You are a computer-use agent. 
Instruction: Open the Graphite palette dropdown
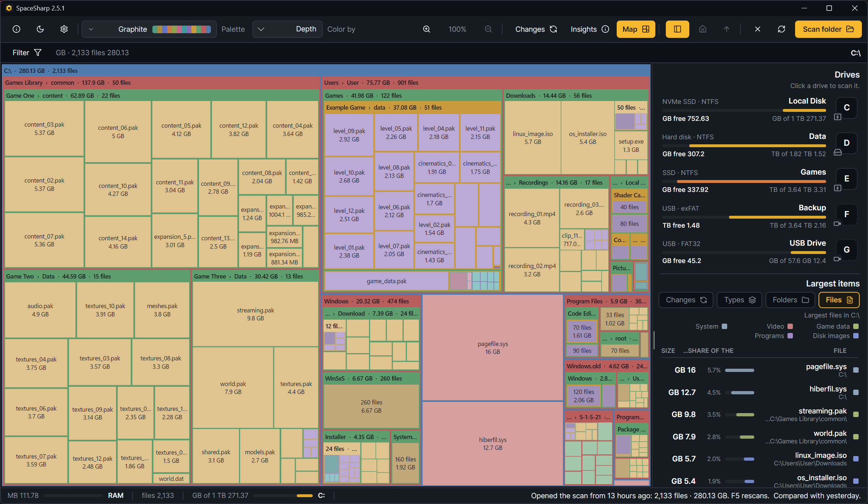149,29
